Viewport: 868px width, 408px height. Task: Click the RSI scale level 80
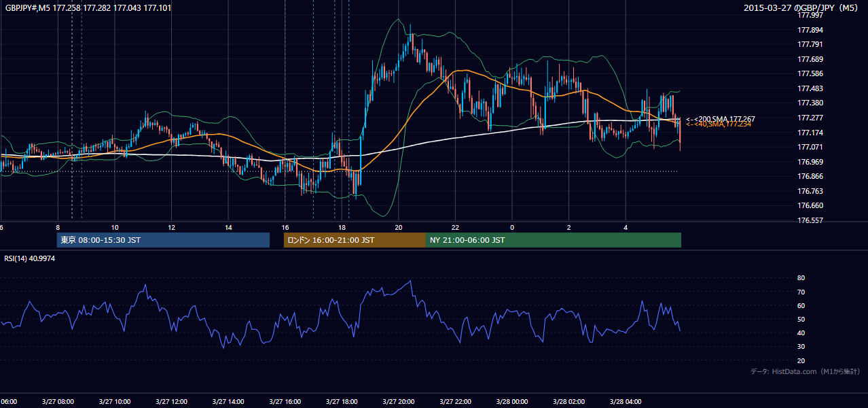click(801, 278)
